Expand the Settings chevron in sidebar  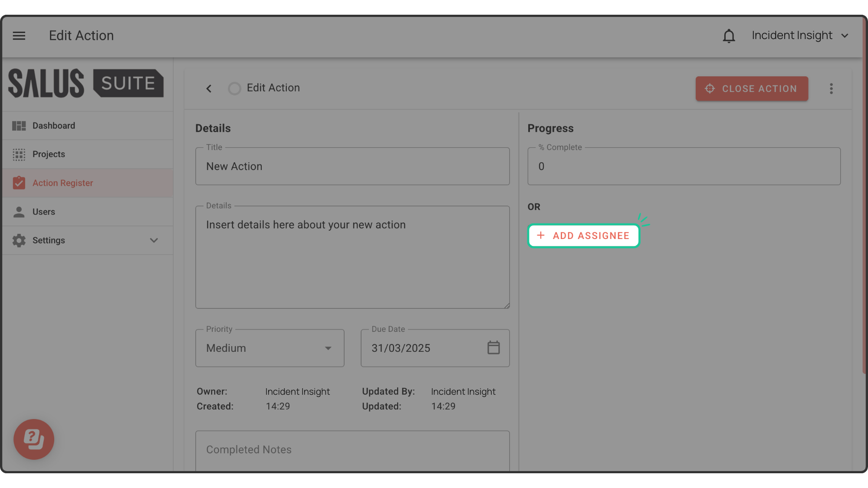coord(154,240)
